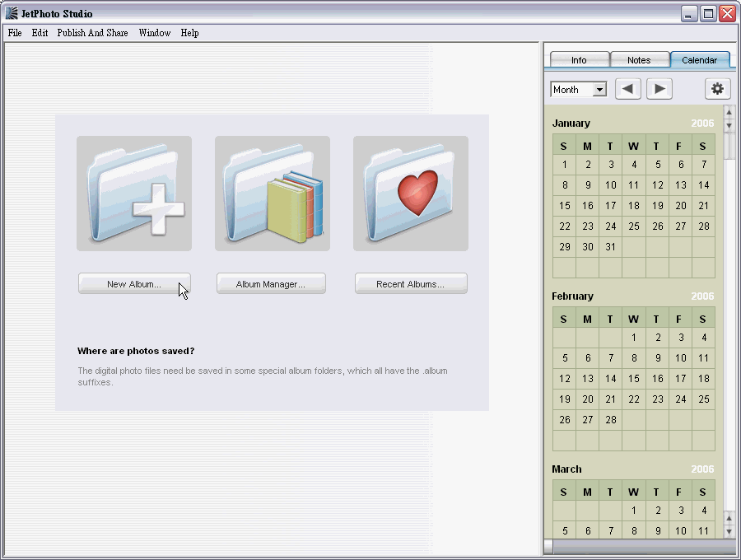Select February 19 in calendar

pos(564,399)
